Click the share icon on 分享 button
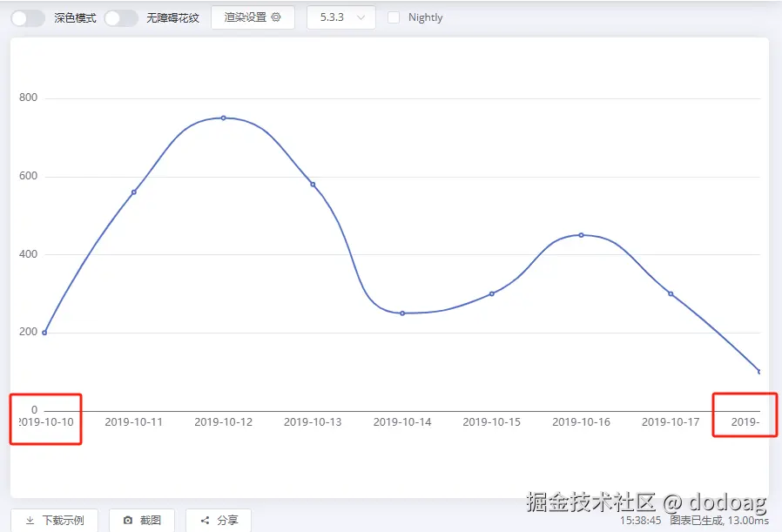Screen dimensions: 782x532 pos(204,520)
